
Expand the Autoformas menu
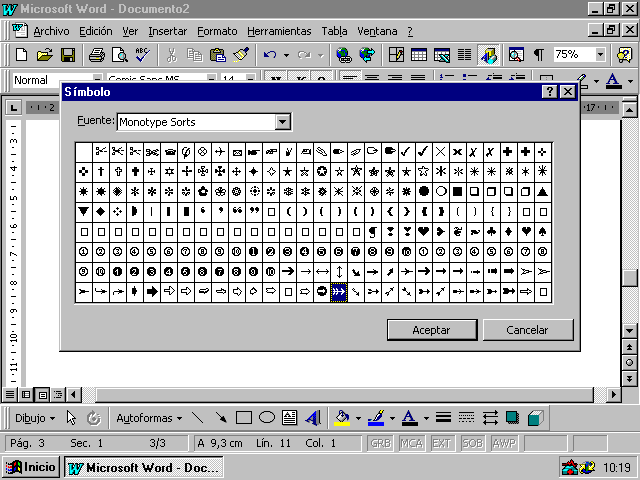(x=149, y=418)
